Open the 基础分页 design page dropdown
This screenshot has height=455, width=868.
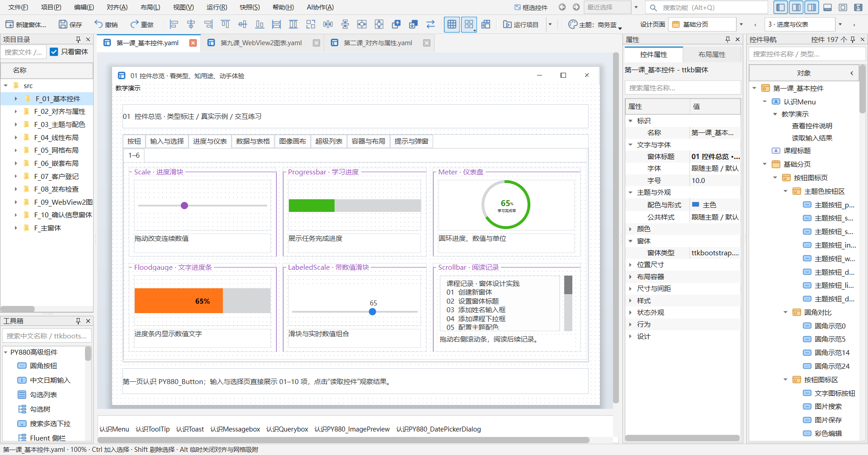click(741, 24)
